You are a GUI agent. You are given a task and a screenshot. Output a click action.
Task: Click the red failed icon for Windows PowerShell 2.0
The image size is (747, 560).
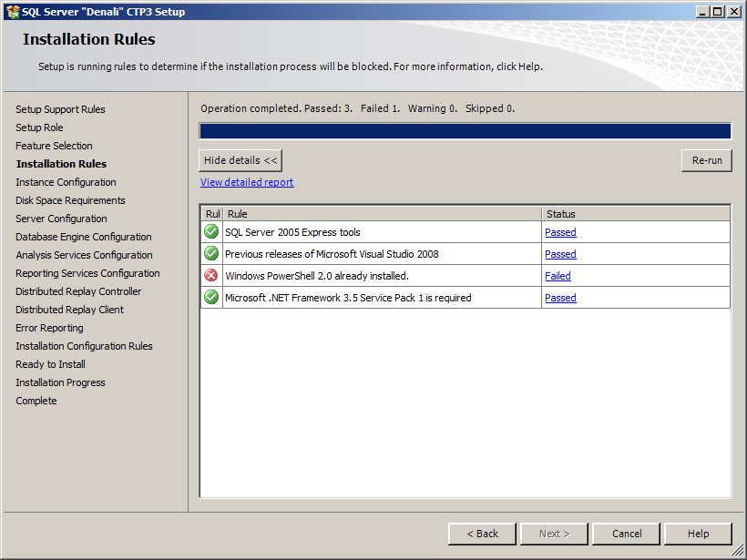coord(211,275)
